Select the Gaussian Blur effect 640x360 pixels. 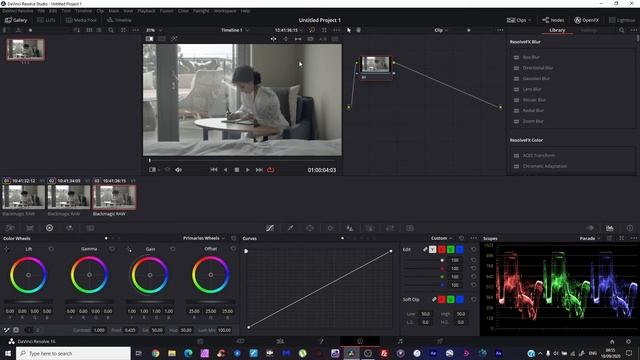536,79
